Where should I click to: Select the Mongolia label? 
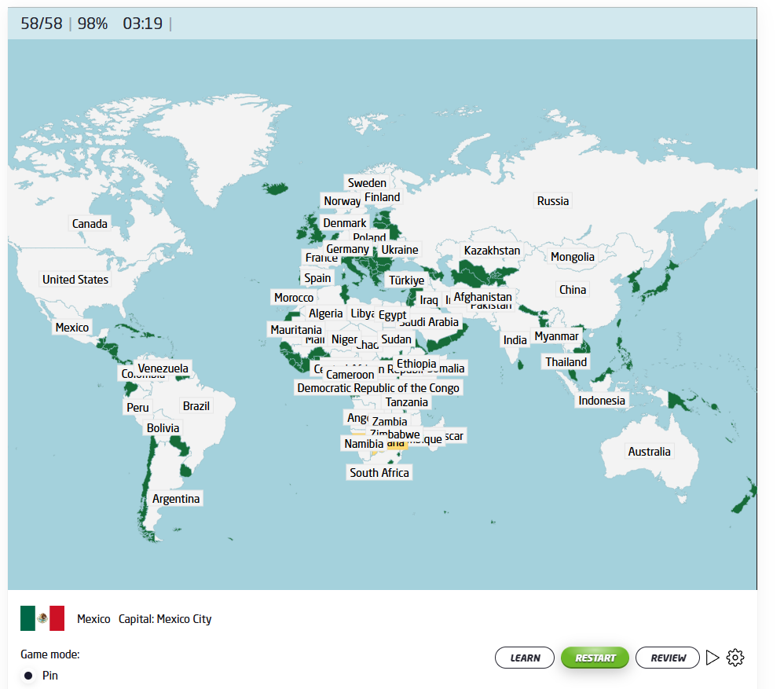(x=573, y=257)
